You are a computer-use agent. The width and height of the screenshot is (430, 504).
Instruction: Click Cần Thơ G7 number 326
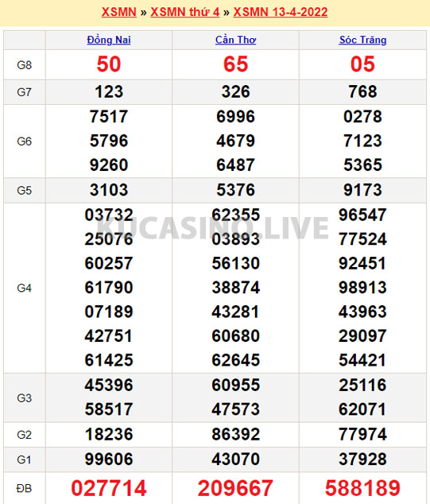pyautogui.click(x=235, y=91)
